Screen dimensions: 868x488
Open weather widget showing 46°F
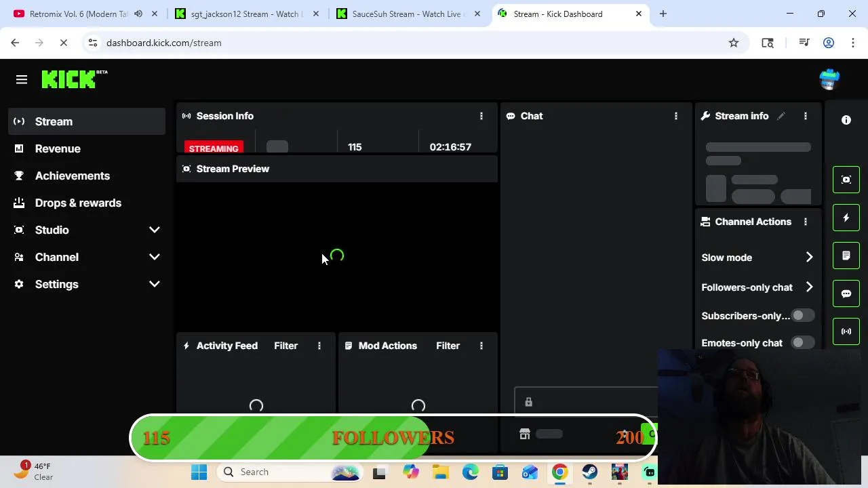[34, 471]
